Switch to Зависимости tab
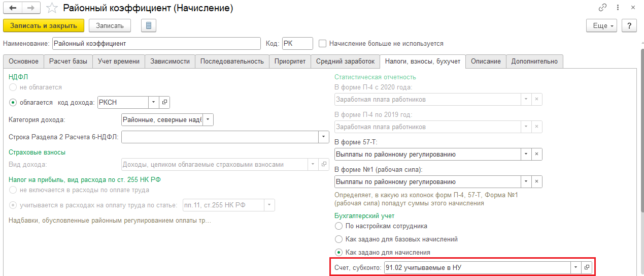 coord(170,61)
